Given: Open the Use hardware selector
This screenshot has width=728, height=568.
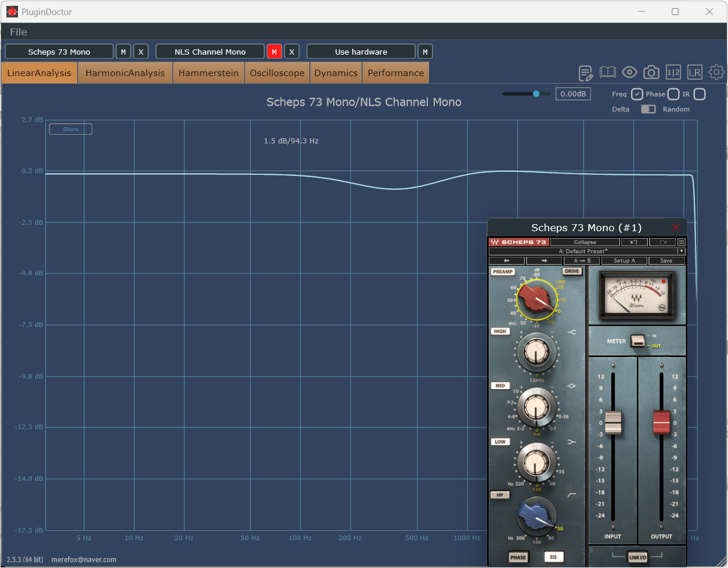Looking at the screenshot, I should point(361,52).
